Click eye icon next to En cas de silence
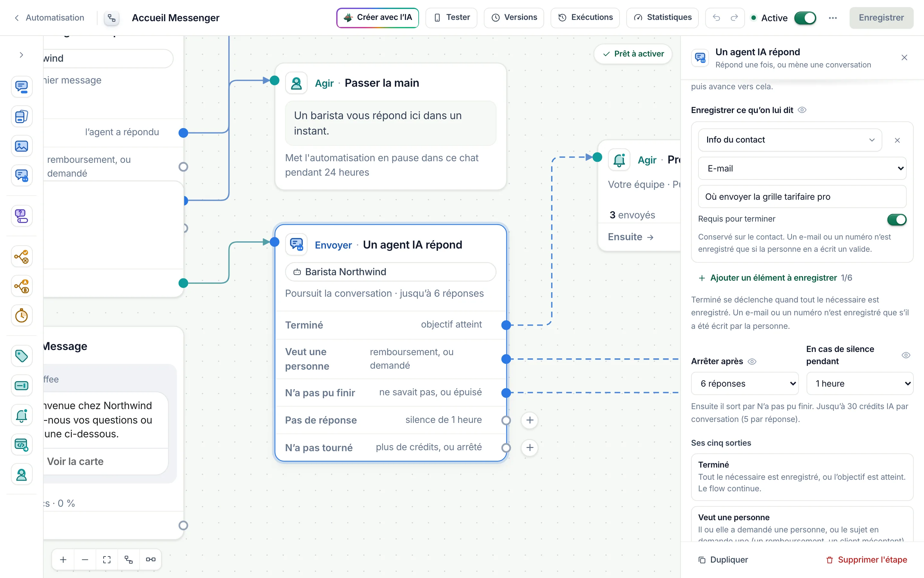 [x=906, y=355]
